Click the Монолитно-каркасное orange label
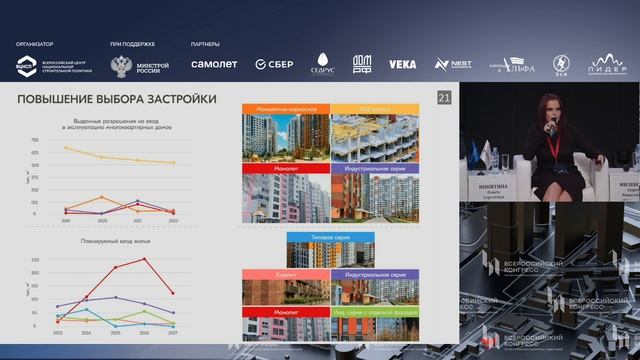 (x=286, y=109)
